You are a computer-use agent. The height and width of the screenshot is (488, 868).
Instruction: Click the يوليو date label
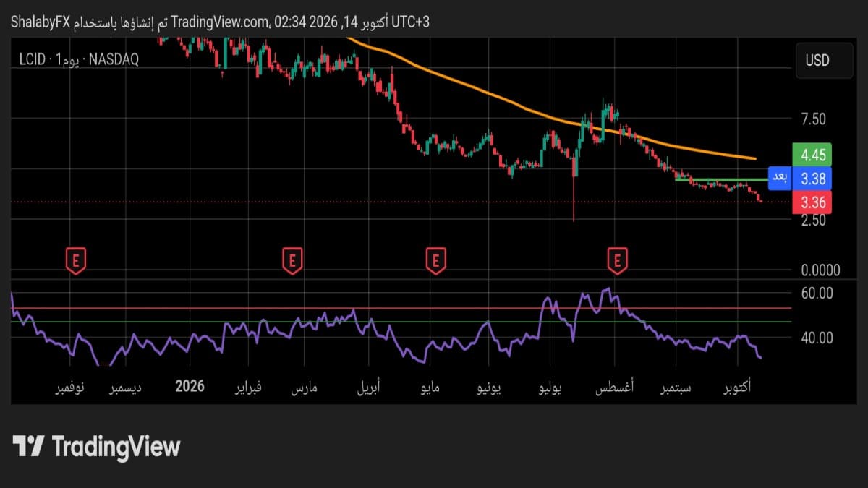point(549,387)
